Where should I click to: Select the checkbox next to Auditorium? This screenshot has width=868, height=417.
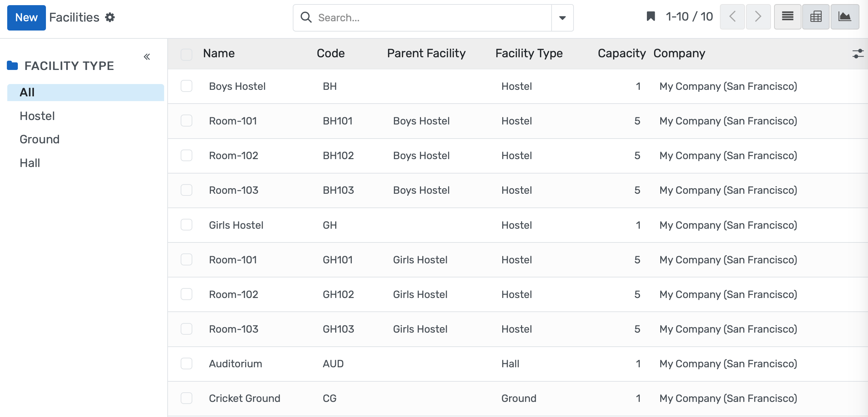186,364
